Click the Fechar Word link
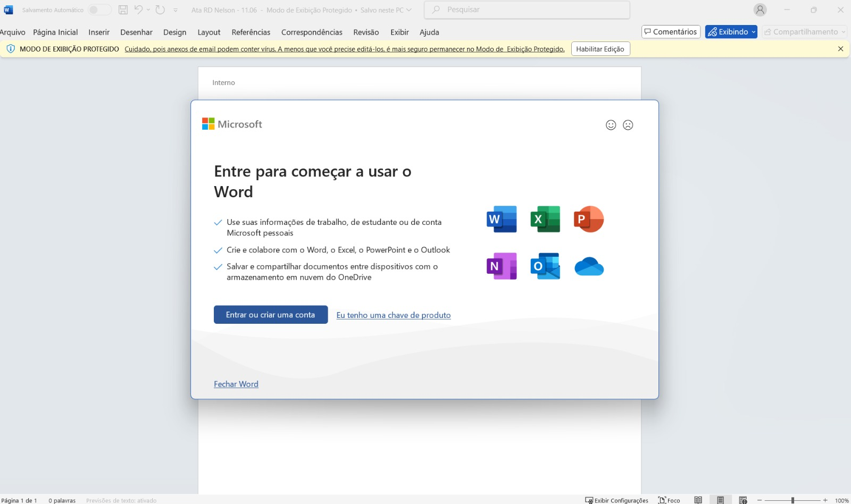The width and height of the screenshot is (851, 504). 236,384
